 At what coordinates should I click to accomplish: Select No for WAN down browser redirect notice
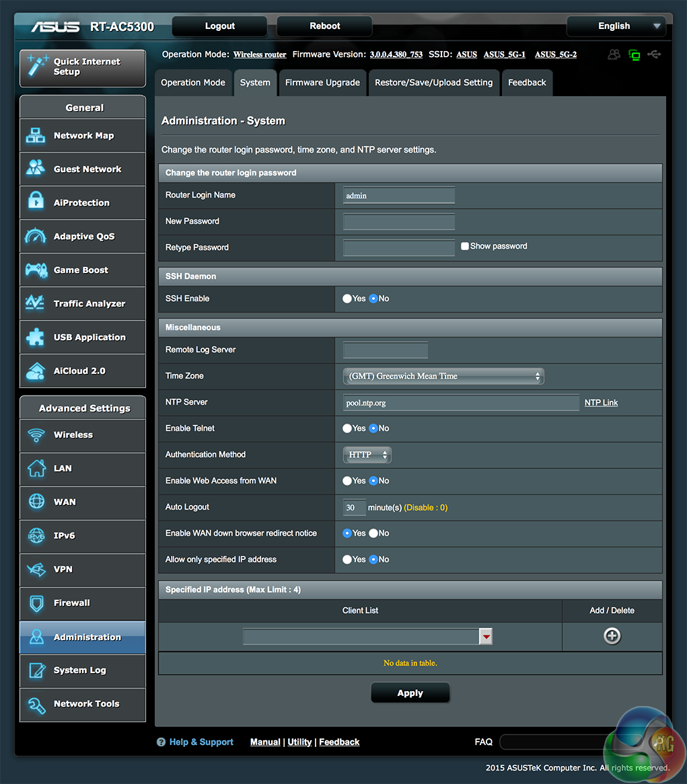coord(373,533)
